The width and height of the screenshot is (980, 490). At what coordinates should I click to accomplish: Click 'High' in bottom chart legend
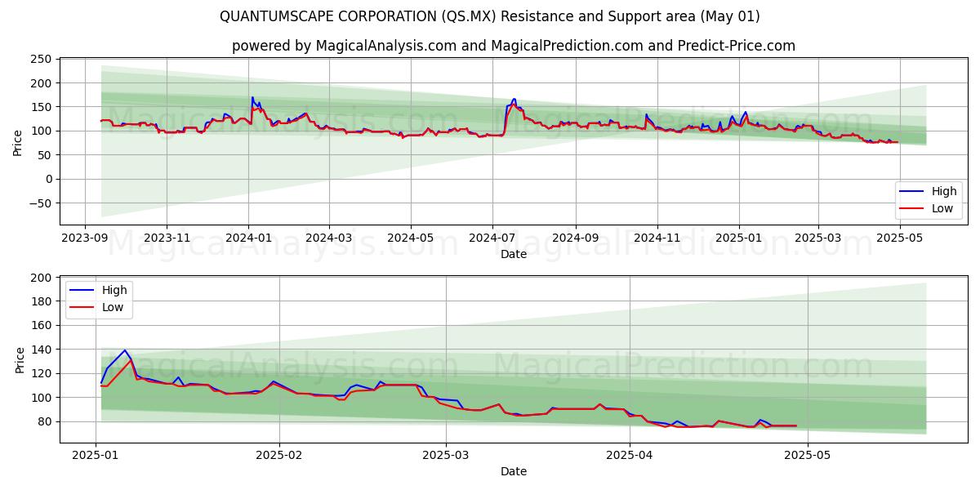[114, 290]
